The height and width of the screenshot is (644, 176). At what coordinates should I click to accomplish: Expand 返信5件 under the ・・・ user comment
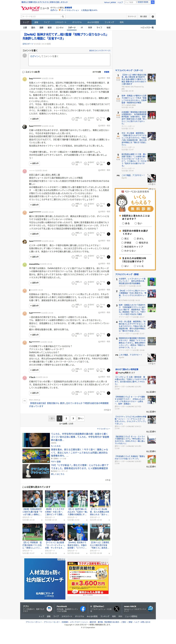point(34,205)
